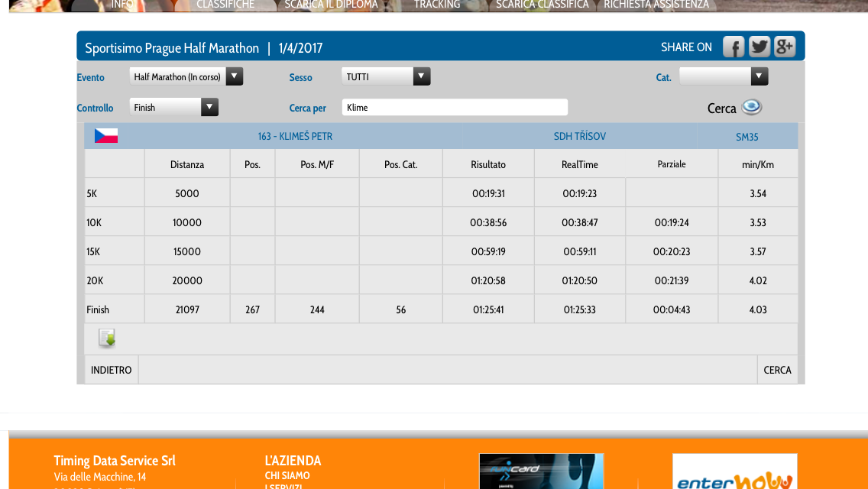Click the CERCA button below the table
This screenshot has width=868, height=489.
(x=777, y=370)
